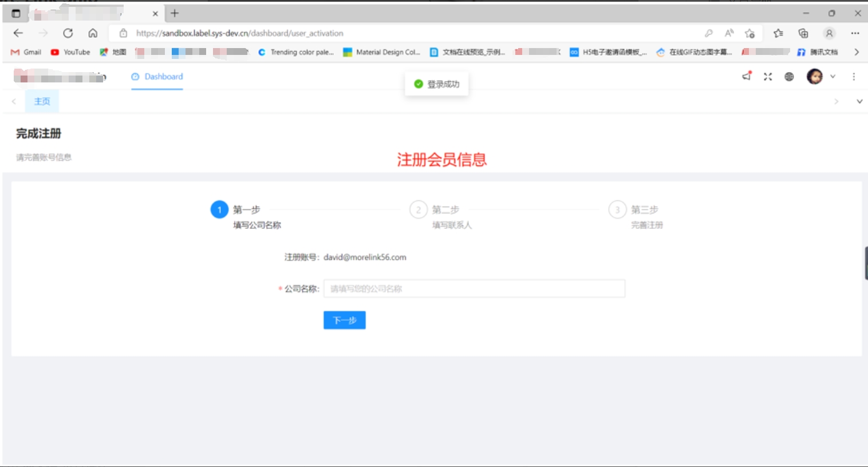Go back using browser back arrow
This screenshot has height=467, width=868.
[x=18, y=33]
